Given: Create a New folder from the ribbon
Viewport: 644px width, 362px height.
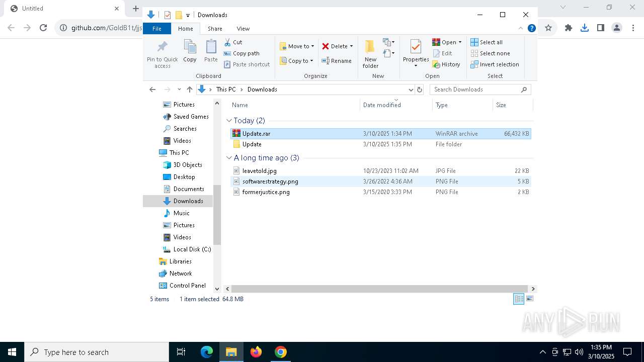Looking at the screenshot, I should click(x=370, y=54).
